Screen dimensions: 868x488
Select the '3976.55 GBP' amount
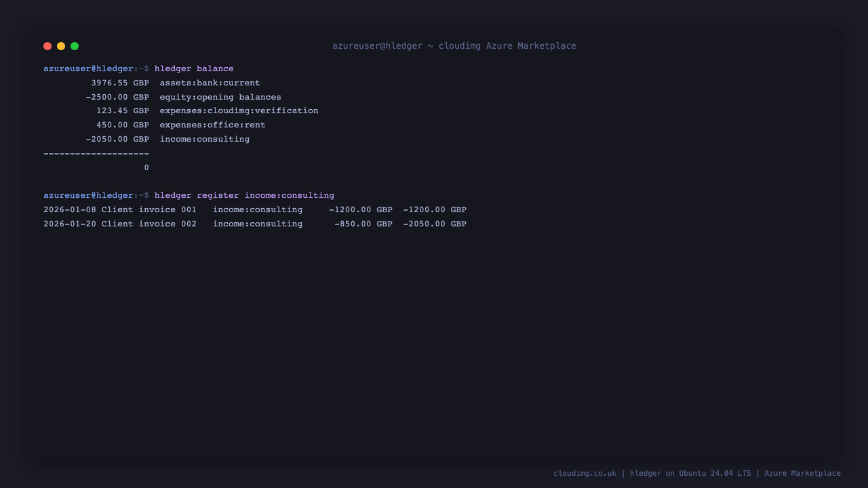[x=120, y=83]
